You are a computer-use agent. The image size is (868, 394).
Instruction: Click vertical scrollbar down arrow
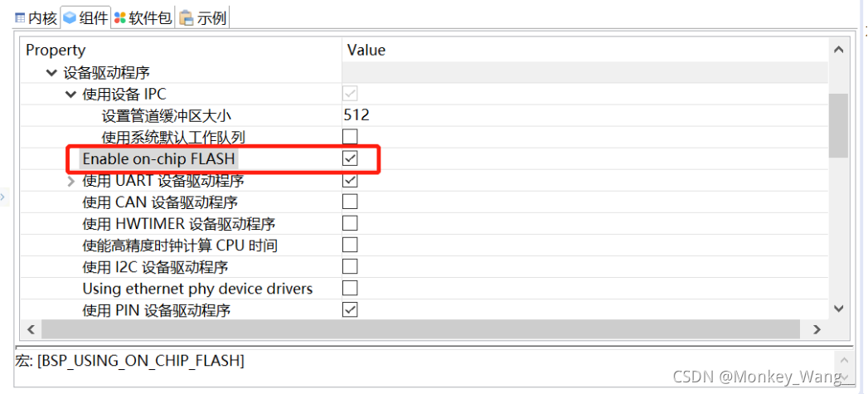(838, 309)
